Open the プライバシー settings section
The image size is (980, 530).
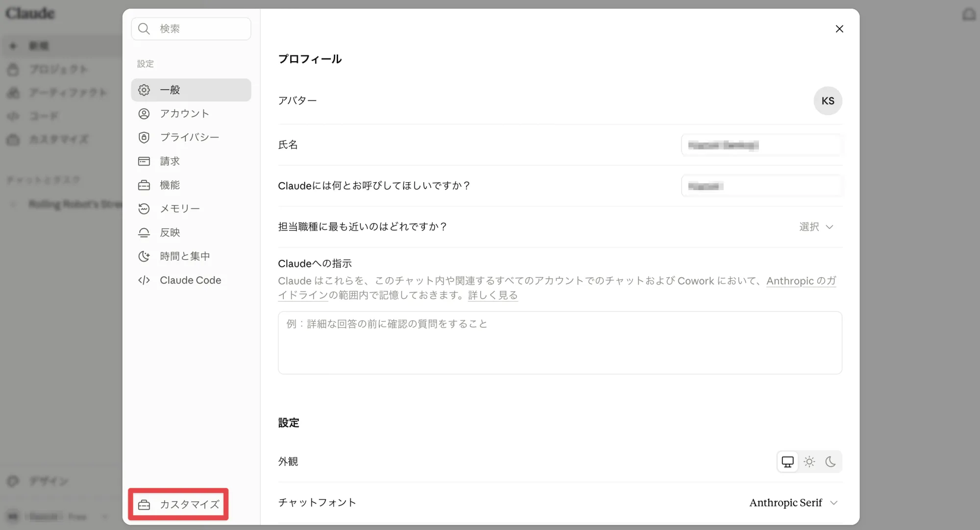pos(191,137)
